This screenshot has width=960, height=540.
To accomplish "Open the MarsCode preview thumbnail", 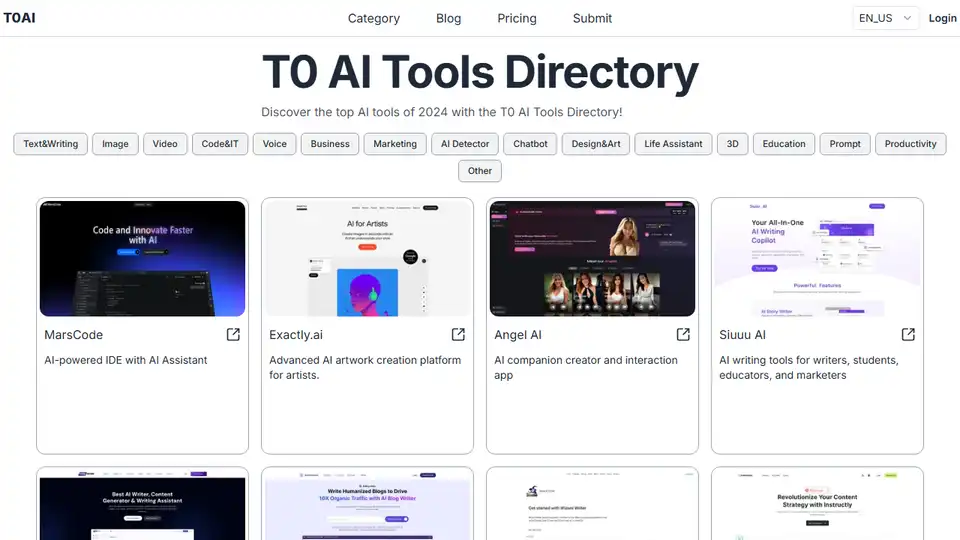I will 143,258.
